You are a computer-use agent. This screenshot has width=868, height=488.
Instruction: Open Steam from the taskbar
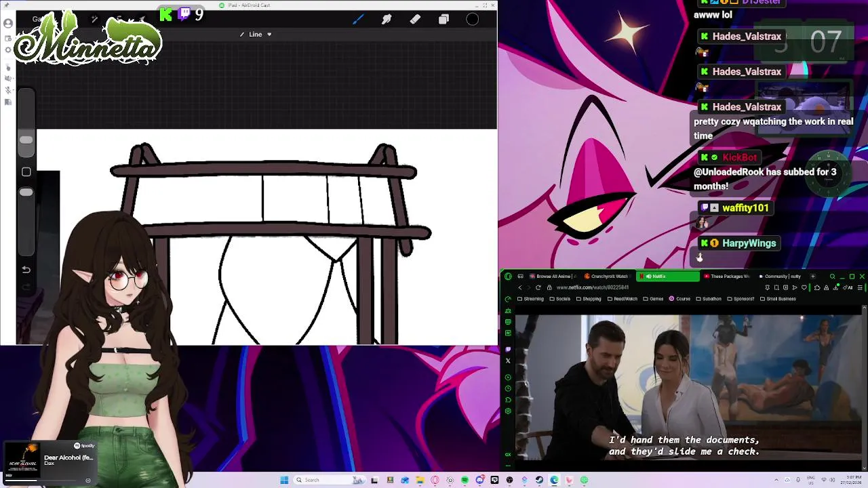[x=538, y=480]
